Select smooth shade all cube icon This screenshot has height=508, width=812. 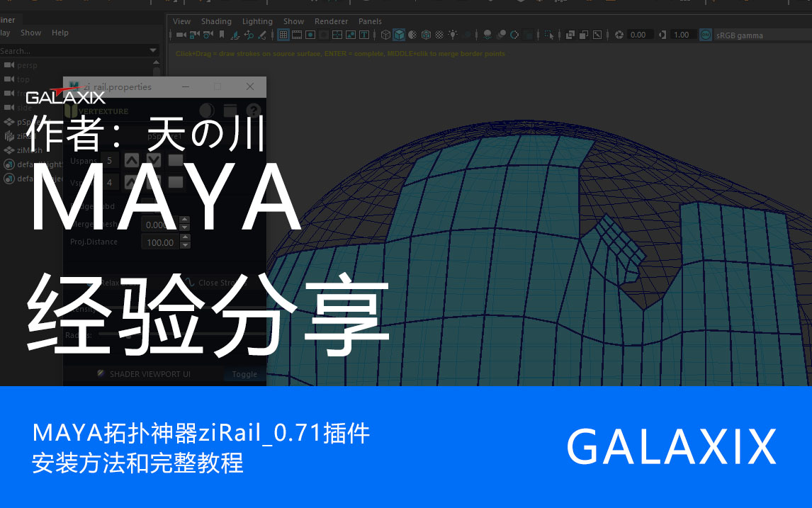pos(399,35)
